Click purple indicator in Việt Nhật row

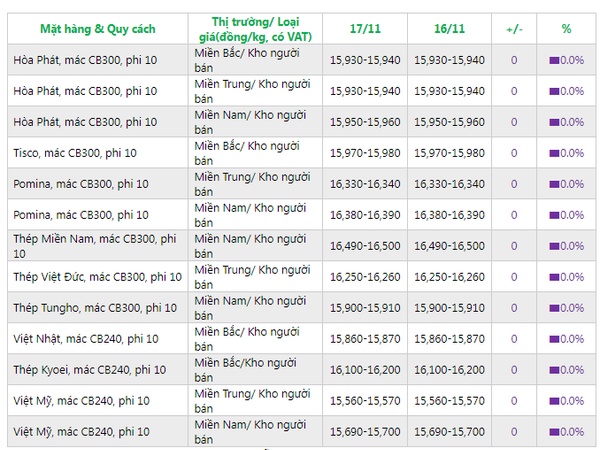click(554, 339)
